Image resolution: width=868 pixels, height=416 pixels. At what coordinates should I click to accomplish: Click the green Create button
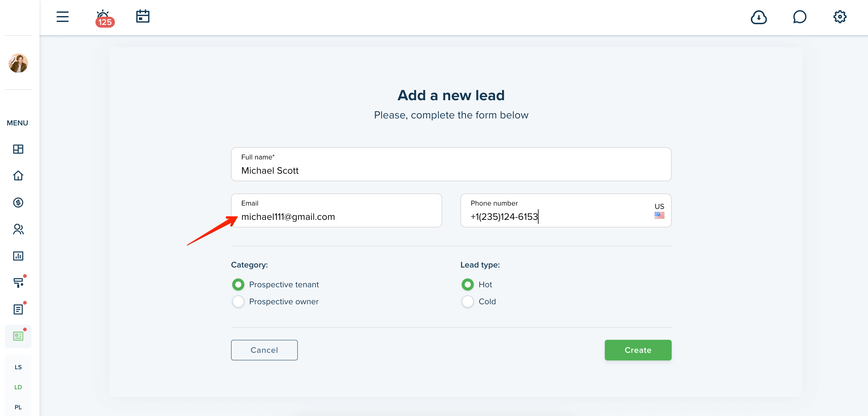pyautogui.click(x=638, y=350)
